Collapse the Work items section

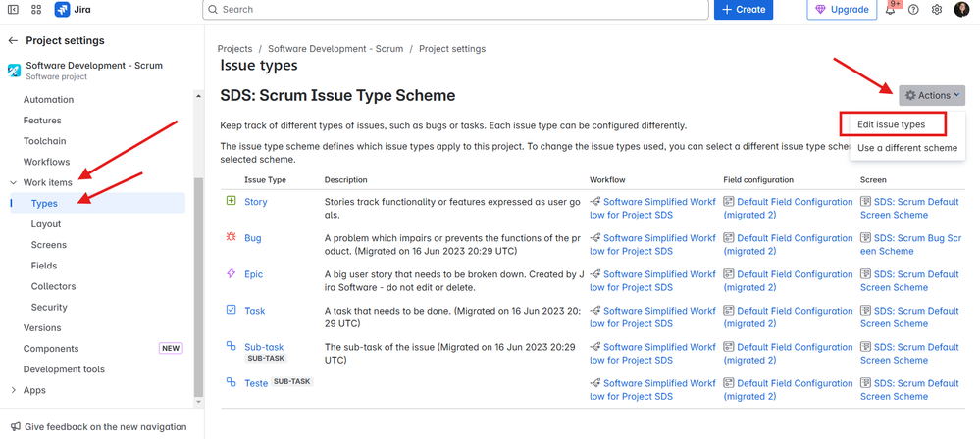(x=14, y=182)
